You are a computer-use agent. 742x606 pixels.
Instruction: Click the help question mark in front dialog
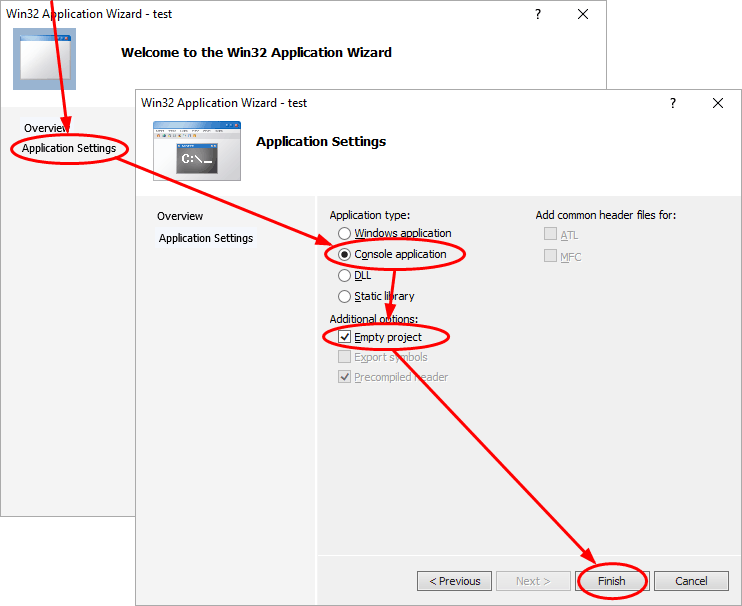(x=672, y=103)
